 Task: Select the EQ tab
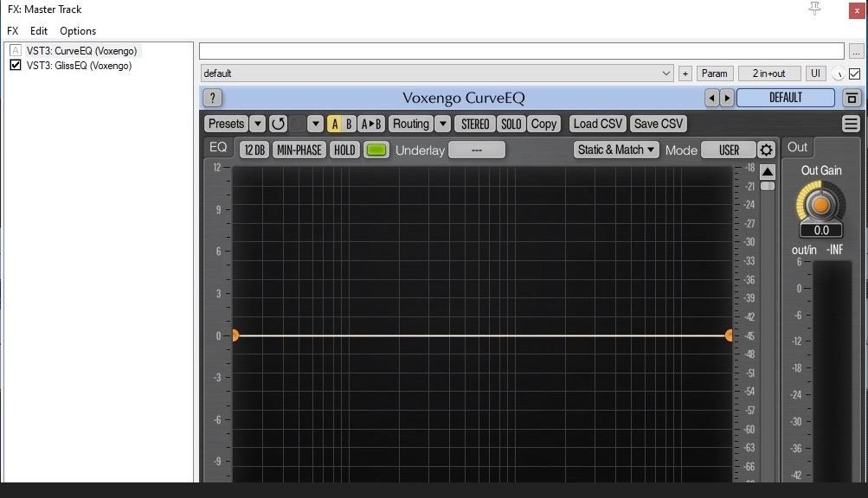(218, 147)
